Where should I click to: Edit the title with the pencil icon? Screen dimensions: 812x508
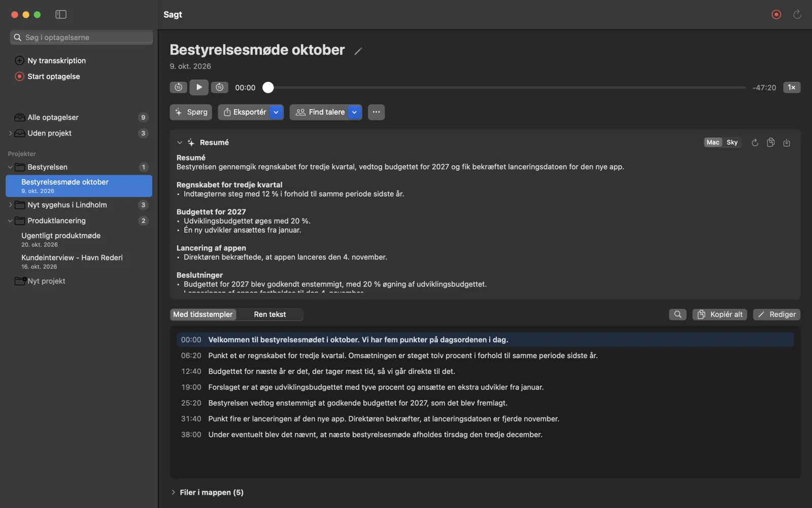[358, 51]
